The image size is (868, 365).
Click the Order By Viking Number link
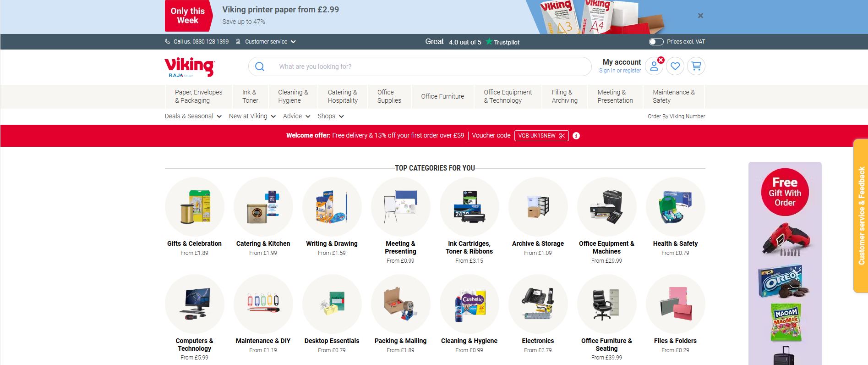[676, 116]
